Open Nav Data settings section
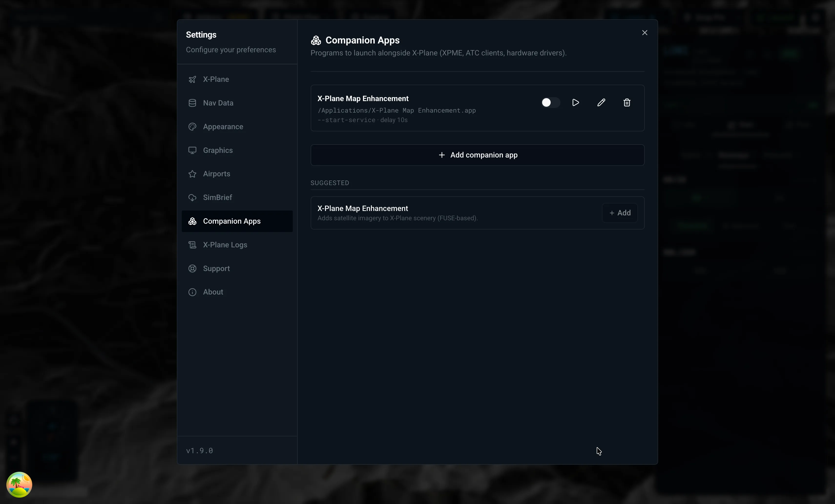The width and height of the screenshot is (835, 504). (237, 103)
